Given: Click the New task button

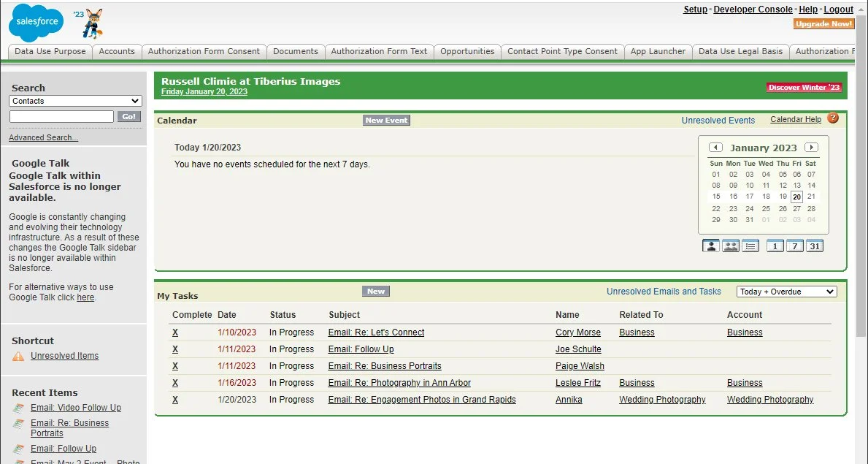Looking at the screenshot, I should point(376,291).
